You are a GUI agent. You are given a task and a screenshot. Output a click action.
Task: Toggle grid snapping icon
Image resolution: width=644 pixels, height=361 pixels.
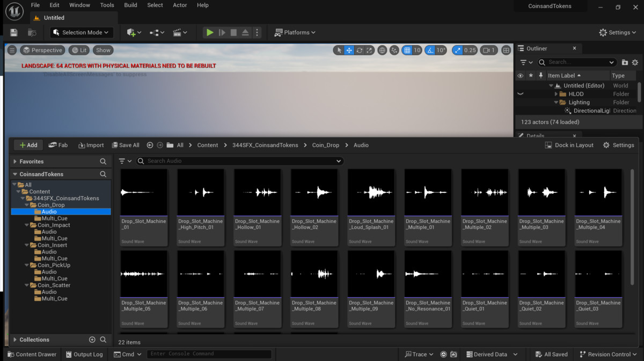[x=407, y=50]
